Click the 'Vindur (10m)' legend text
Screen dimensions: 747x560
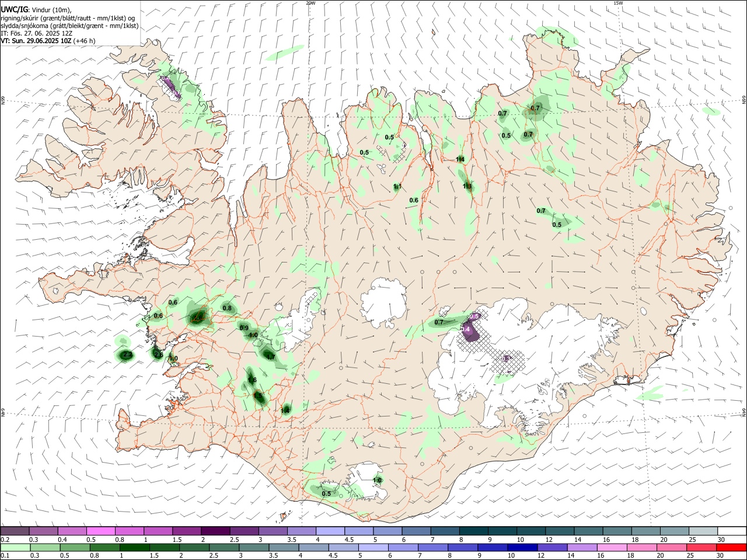[x=51, y=9]
